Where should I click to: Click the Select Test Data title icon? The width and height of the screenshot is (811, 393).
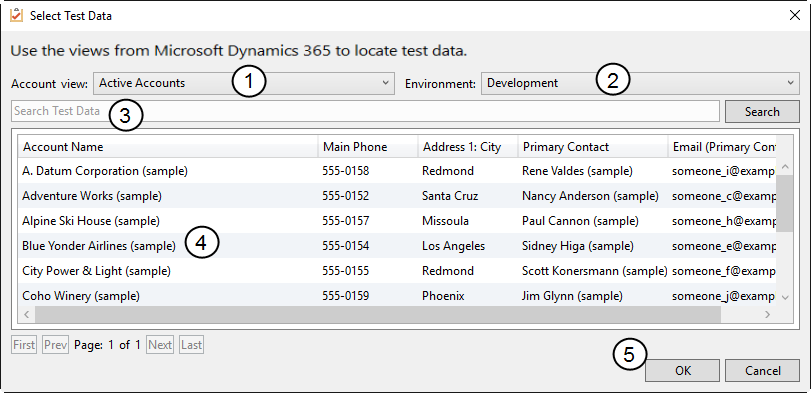[x=17, y=16]
